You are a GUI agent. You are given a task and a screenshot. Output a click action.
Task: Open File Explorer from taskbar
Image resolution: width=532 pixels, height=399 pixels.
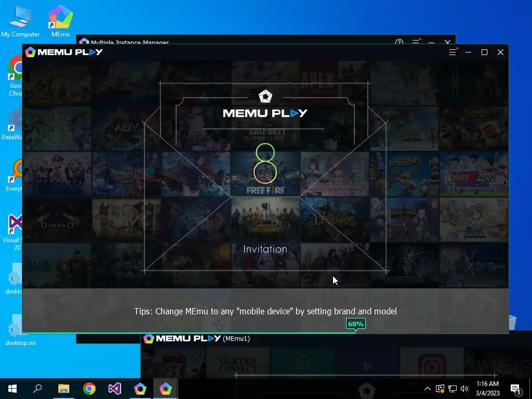[63, 389]
